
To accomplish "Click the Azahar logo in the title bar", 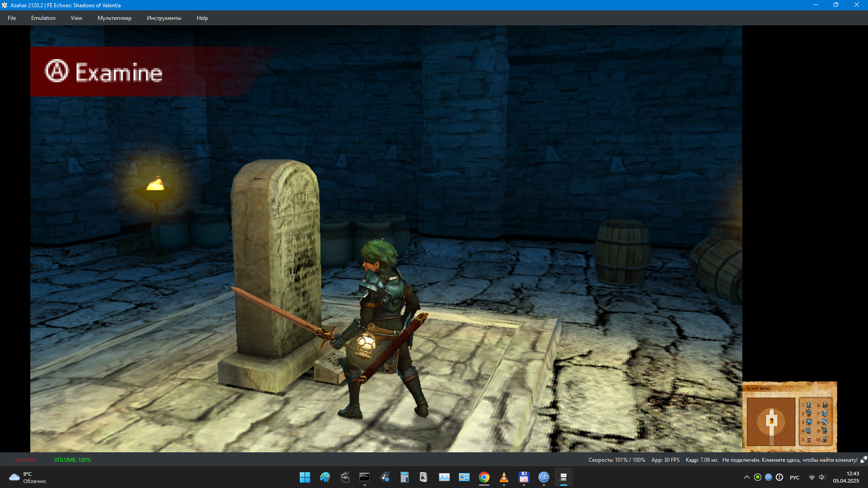I will [x=5, y=5].
